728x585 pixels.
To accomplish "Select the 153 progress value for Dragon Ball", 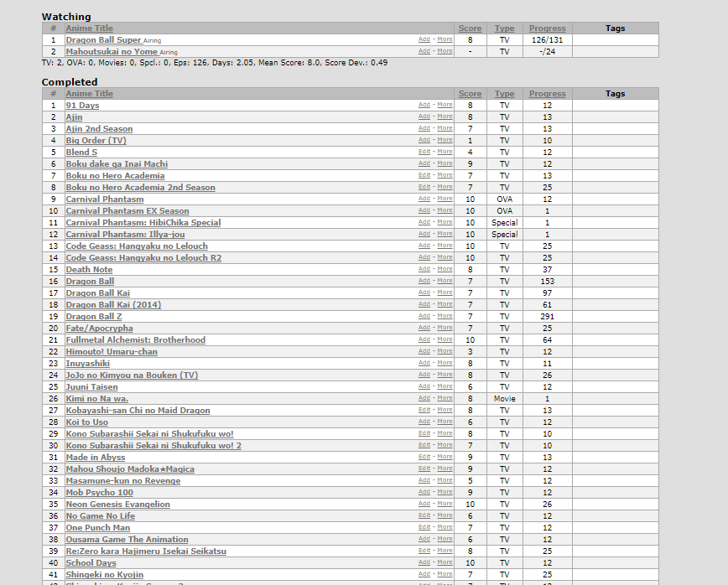I will 548,281.
